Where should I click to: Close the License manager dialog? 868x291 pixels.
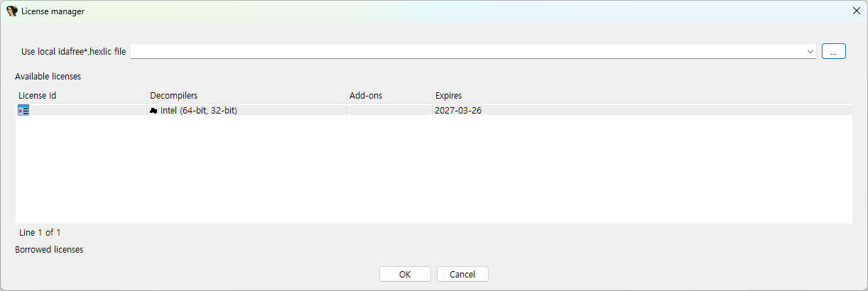856,11
